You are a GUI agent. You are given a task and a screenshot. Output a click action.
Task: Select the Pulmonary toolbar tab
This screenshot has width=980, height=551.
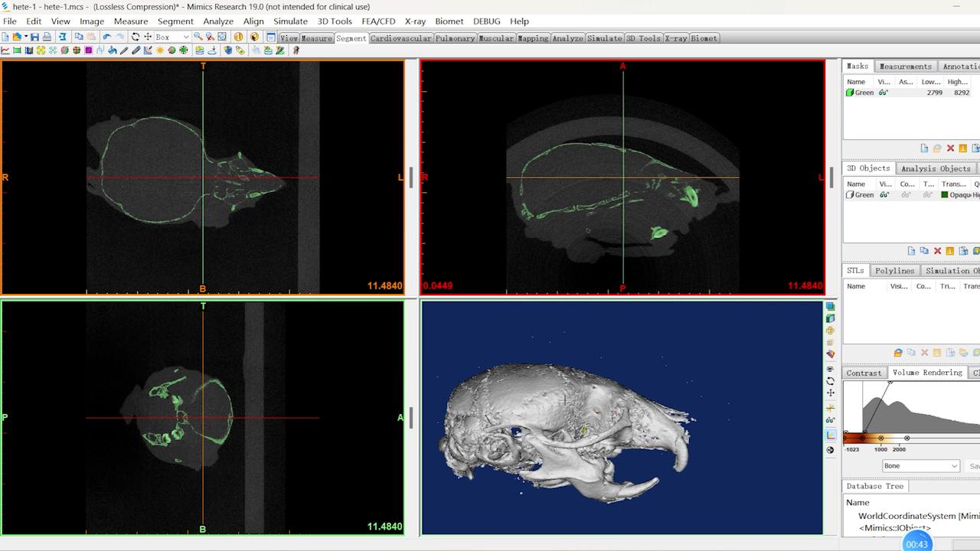(456, 38)
